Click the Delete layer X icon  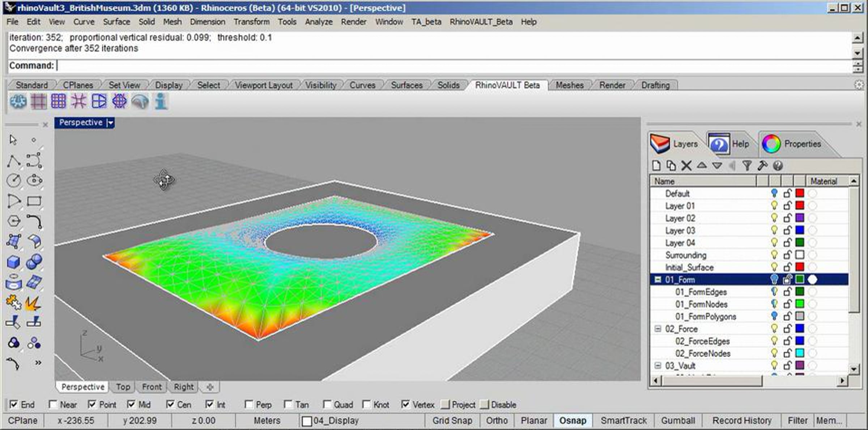click(686, 166)
